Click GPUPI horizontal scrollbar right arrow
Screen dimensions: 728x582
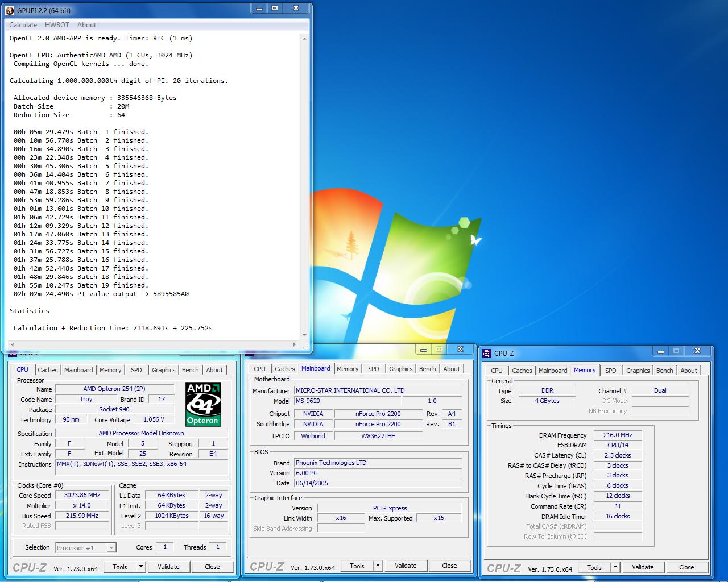(x=294, y=344)
